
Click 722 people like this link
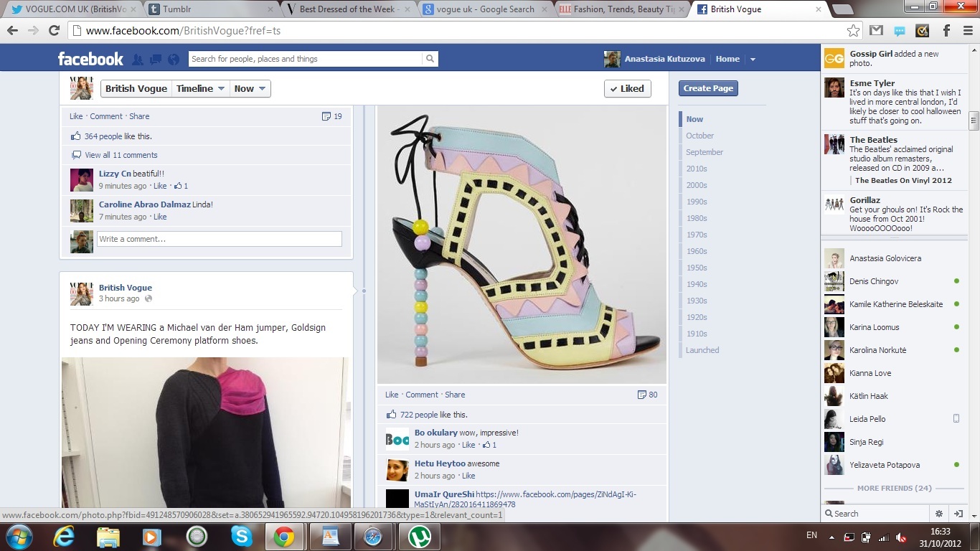[x=419, y=415]
